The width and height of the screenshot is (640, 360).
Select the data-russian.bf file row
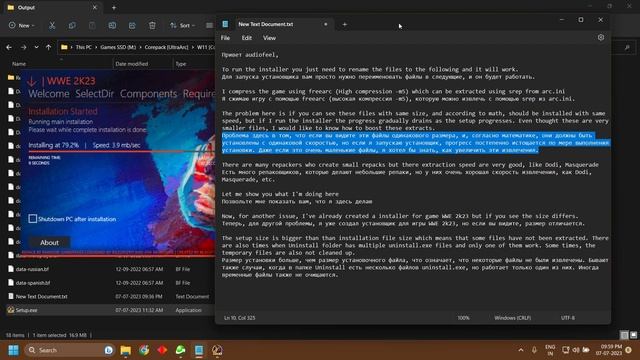[109, 269]
